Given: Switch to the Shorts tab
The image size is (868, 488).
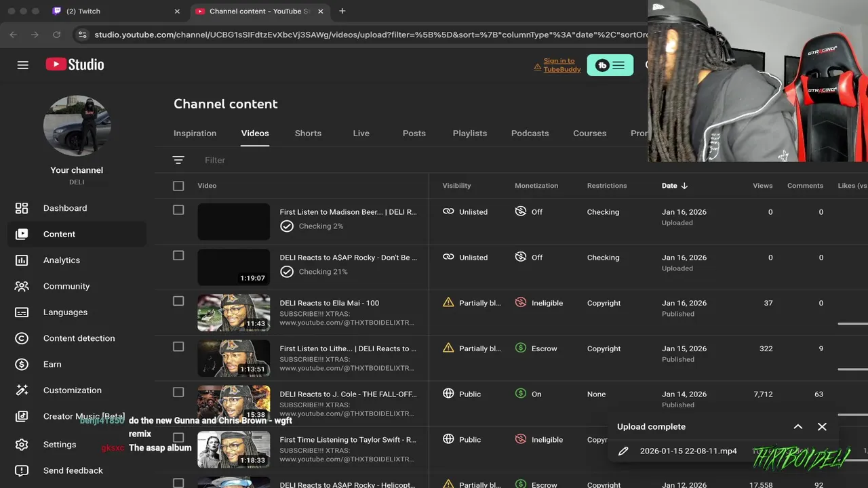Looking at the screenshot, I should (308, 133).
